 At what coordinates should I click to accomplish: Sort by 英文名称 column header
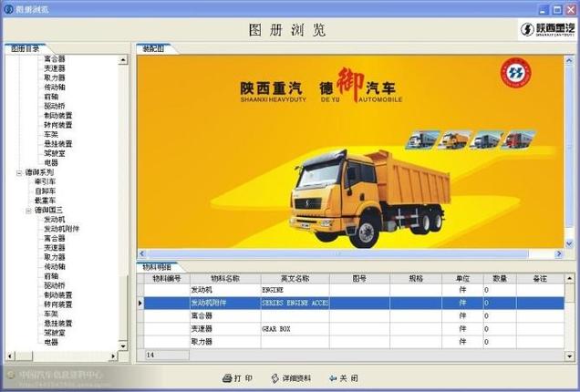coord(295,278)
